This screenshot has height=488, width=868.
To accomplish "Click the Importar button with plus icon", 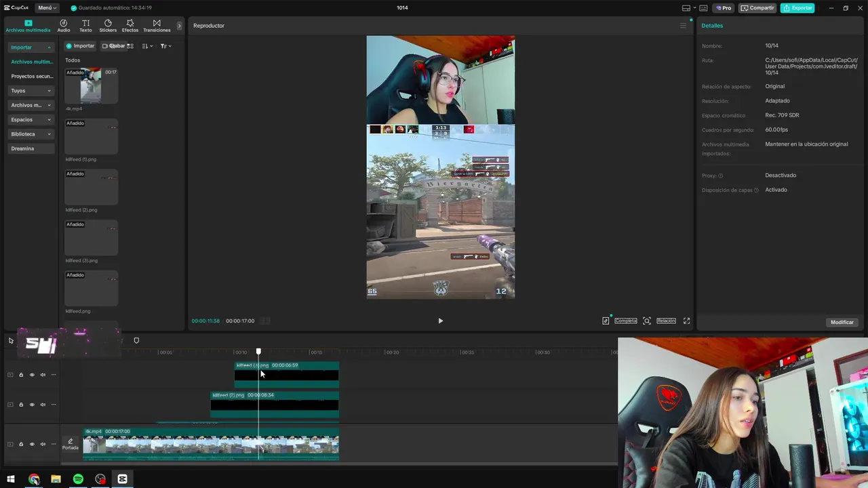I will (80, 46).
